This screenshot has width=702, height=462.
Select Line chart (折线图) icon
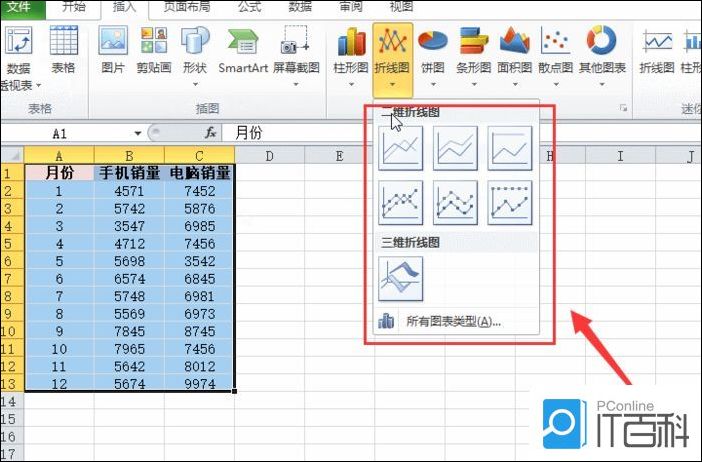tap(392, 41)
